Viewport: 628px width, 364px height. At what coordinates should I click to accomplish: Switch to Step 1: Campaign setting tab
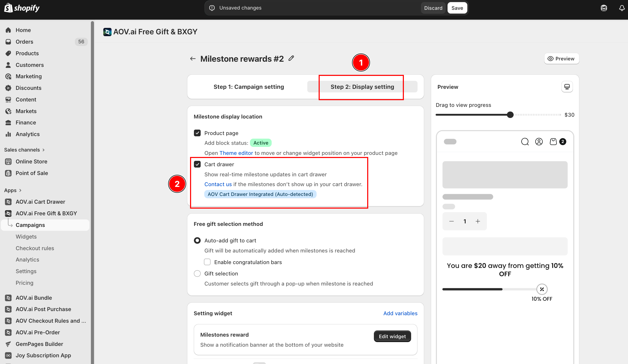point(249,87)
